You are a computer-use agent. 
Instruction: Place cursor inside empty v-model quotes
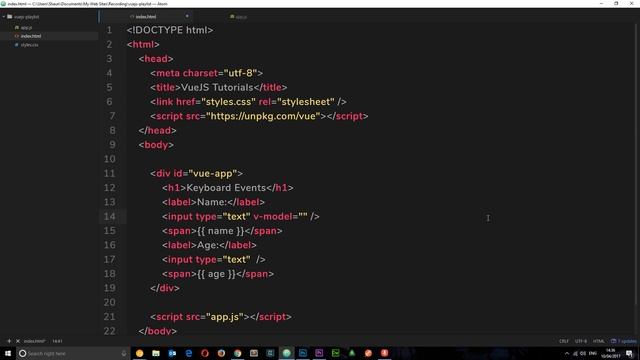[303, 216]
